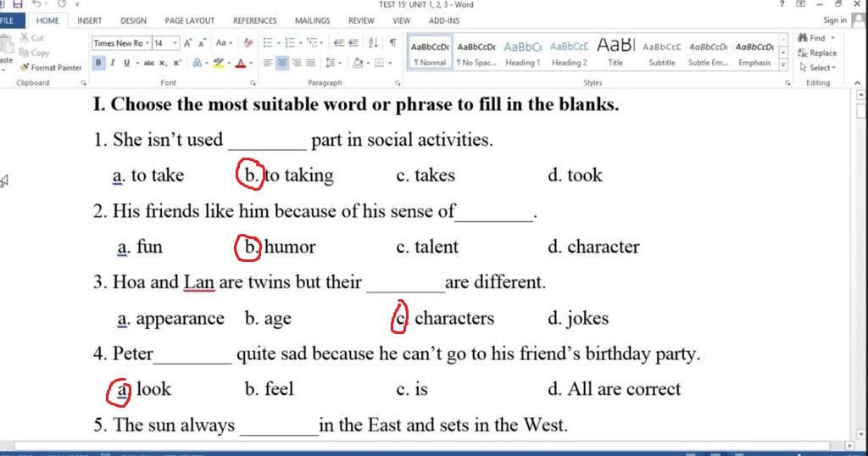Click the Sign in link
This screenshot has width=868, height=456.
click(835, 20)
